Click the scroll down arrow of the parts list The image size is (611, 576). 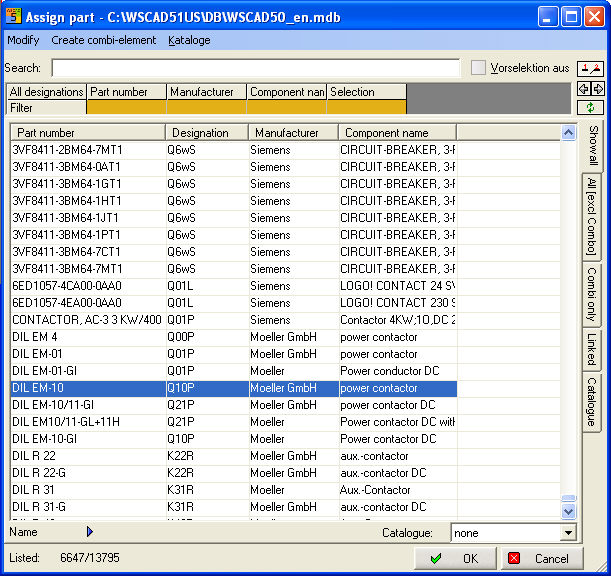[569, 511]
